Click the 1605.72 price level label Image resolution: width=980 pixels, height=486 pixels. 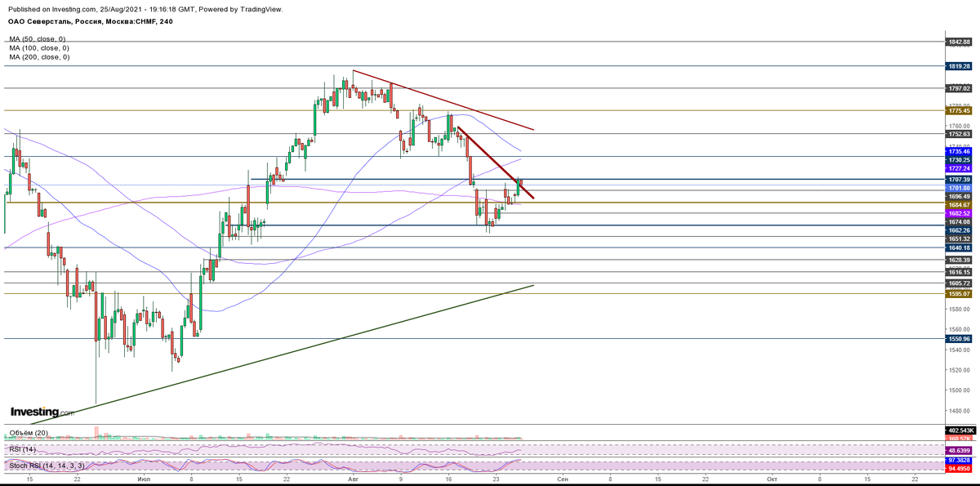pyautogui.click(x=959, y=283)
